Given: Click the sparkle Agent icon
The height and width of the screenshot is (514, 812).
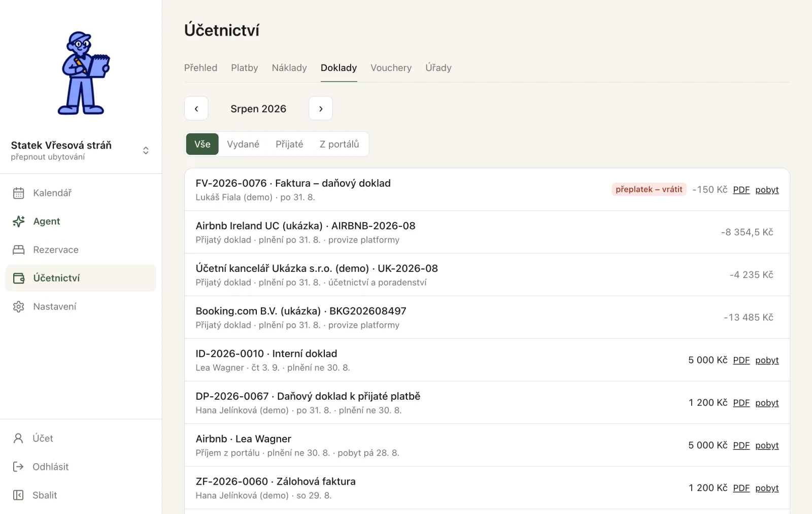Looking at the screenshot, I should pyautogui.click(x=19, y=221).
